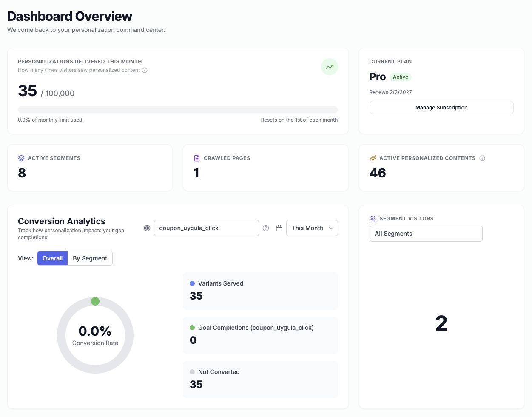This screenshot has width=532, height=417.
Task: Select the Variants Served stat row
Action: [x=260, y=291]
